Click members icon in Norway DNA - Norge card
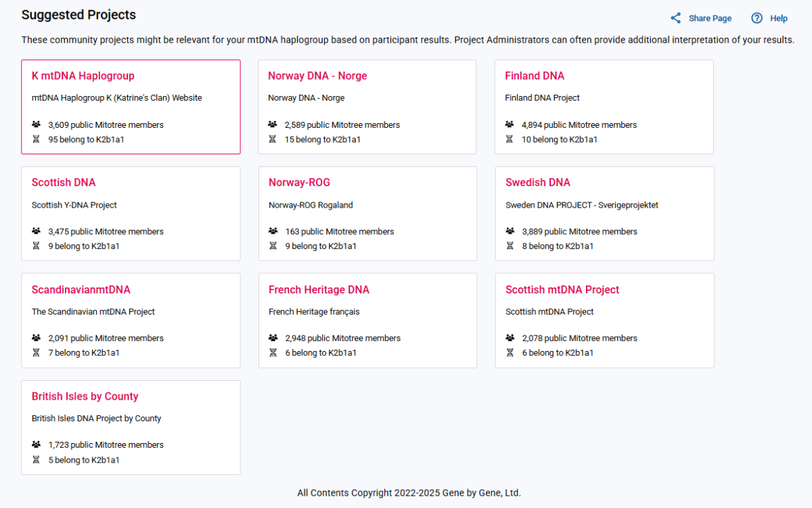Viewport: 812px width, 508px height. pos(273,124)
